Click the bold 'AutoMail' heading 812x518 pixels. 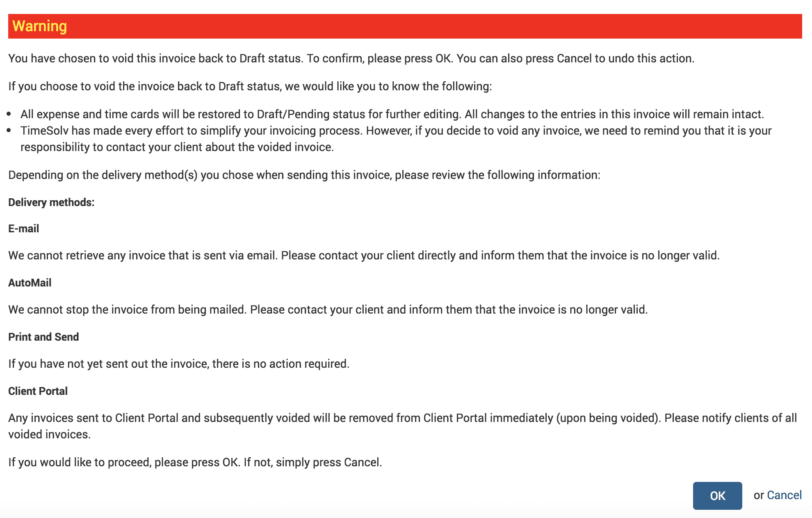click(x=30, y=283)
